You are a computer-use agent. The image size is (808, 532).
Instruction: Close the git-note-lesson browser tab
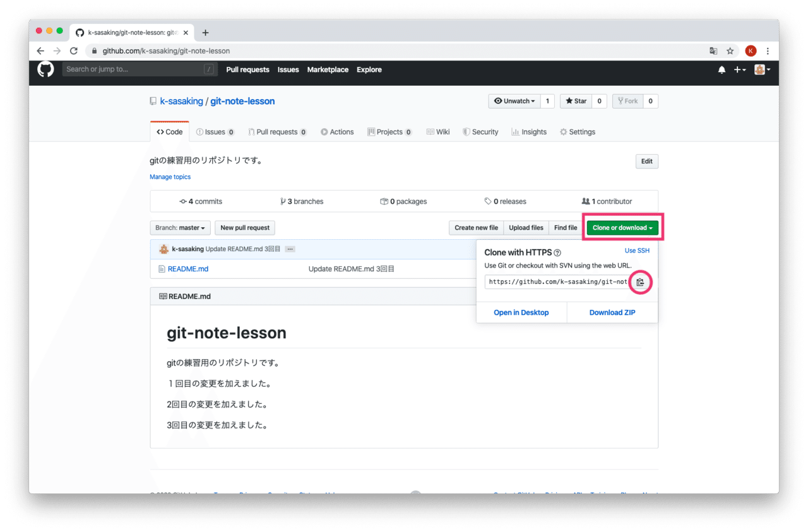(x=186, y=33)
